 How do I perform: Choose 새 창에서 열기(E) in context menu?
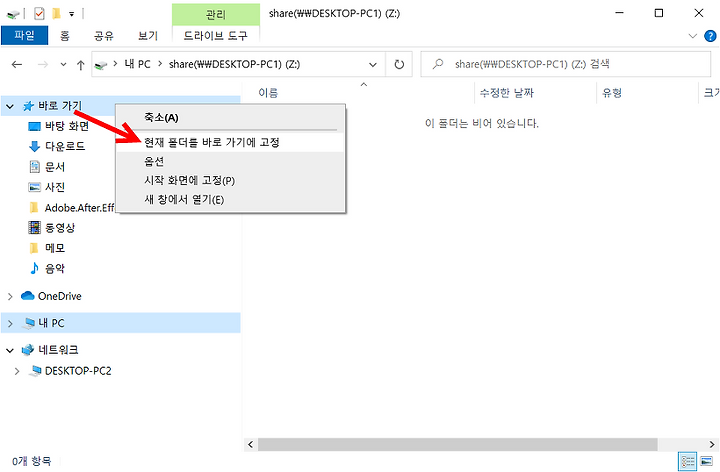pos(230,200)
